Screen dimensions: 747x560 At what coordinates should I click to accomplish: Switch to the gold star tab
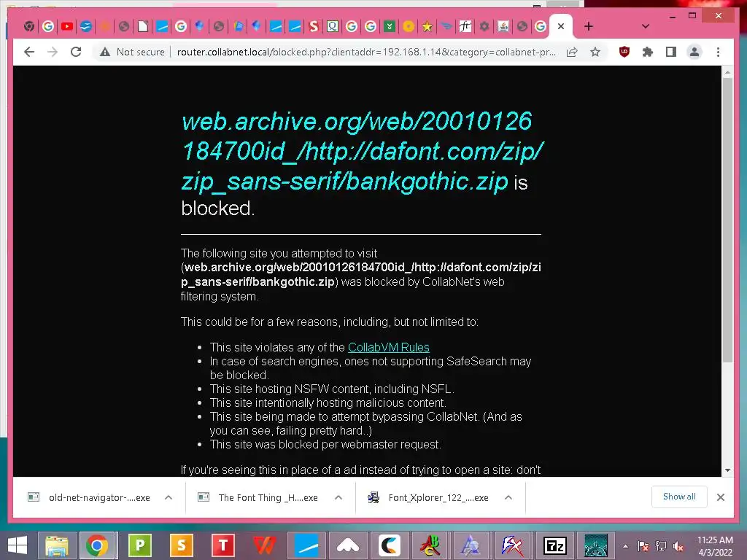tap(427, 27)
